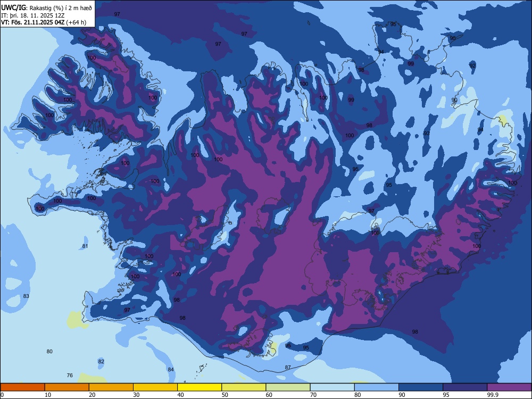The width and height of the screenshot is (532, 399).
Task: Click the humidity value '90' in the east
Action: pos(454,100)
